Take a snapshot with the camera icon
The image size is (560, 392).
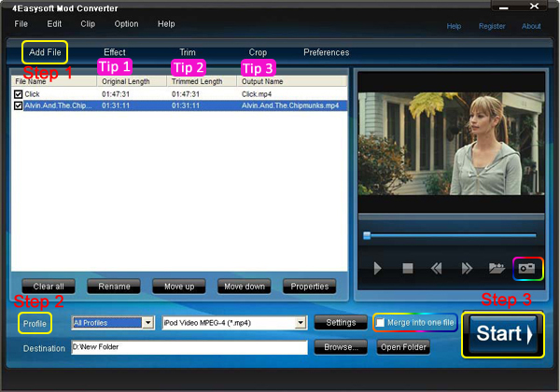point(527,269)
